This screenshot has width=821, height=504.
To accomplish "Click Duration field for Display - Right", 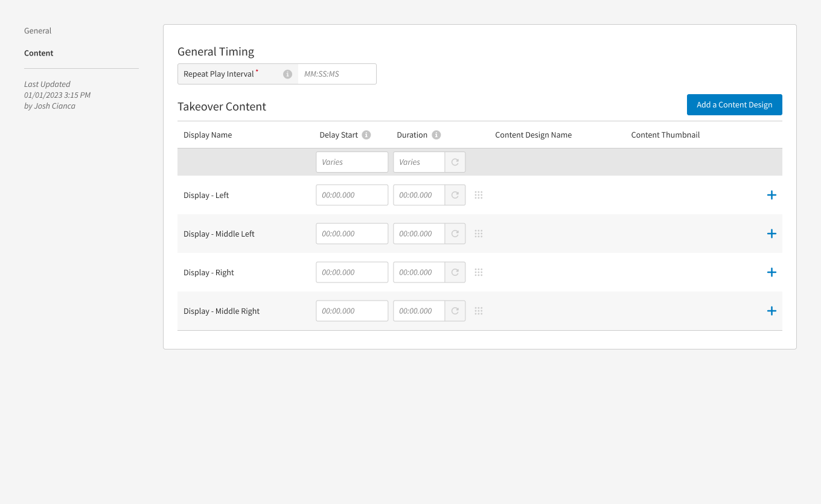I will click(x=419, y=272).
